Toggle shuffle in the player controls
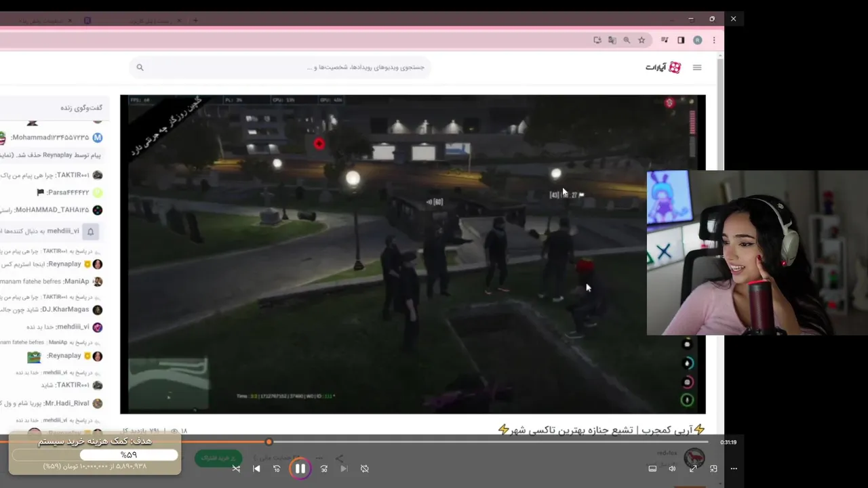Viewport: 868px width, 488px height. 236,468
